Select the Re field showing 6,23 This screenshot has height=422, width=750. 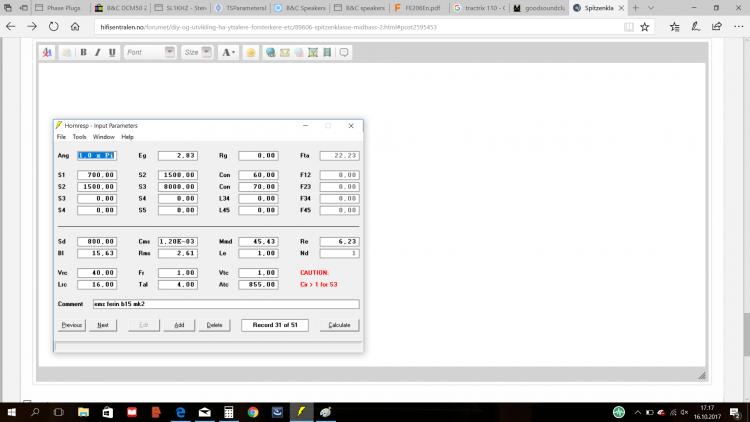pos(339,242)
